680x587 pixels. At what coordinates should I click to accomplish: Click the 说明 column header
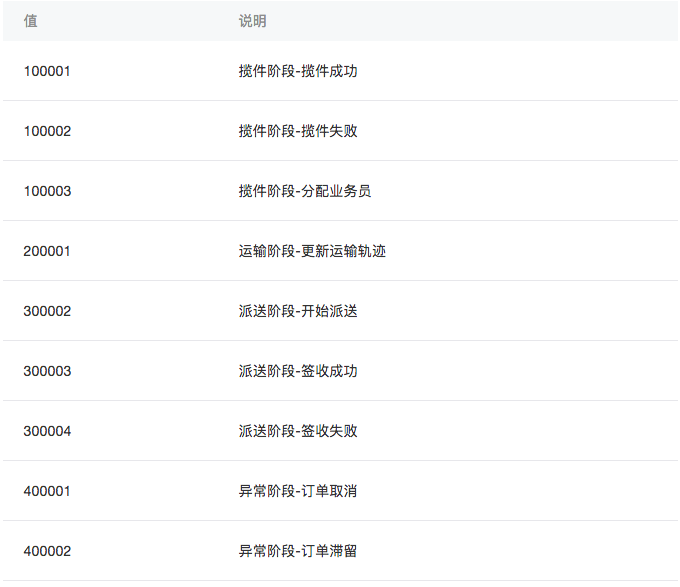(252, 21)
